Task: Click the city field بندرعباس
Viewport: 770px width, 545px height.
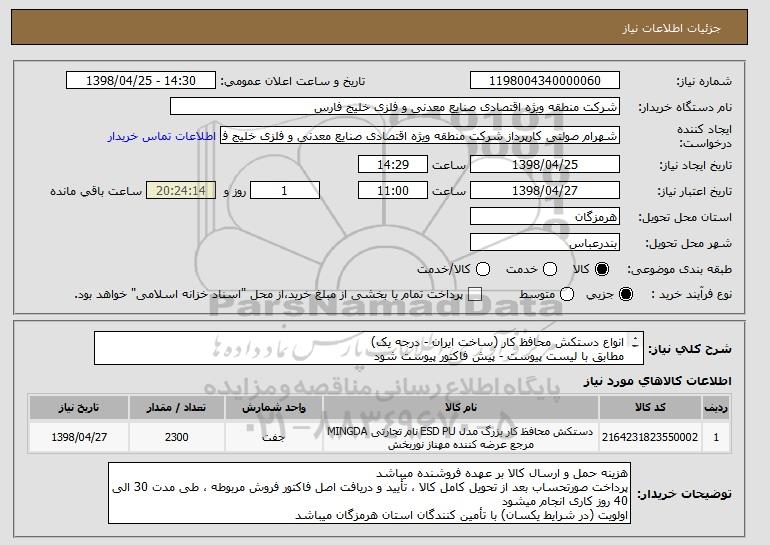Action: tap(545, 243)
